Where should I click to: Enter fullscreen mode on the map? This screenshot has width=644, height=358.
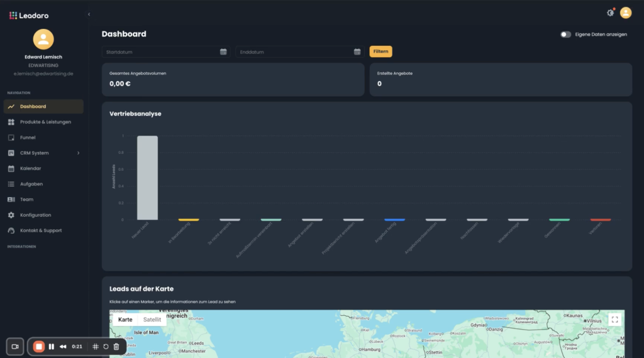[x=614, y=320]
